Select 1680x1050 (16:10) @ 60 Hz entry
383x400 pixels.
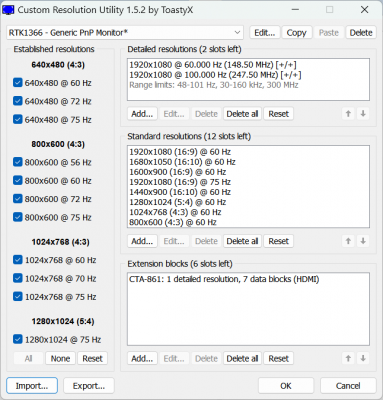pyautogui.click(x=182, y=162)
